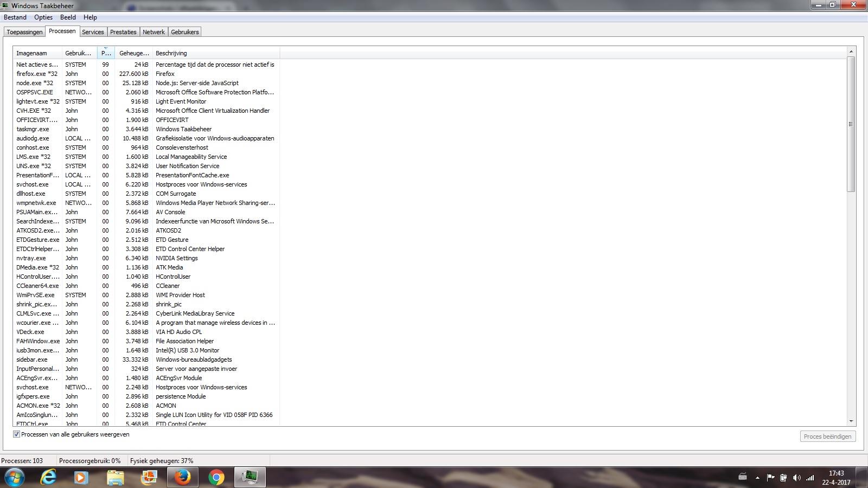Select the conhost.exe process row
Viewport: 868px width, 488px height.
[146, 147]
